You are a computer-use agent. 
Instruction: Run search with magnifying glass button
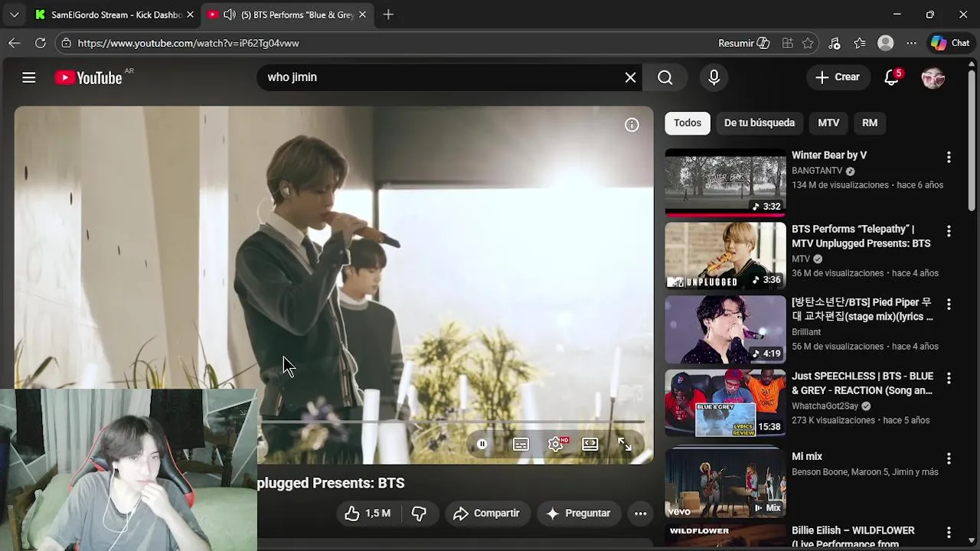coord(665,77)
